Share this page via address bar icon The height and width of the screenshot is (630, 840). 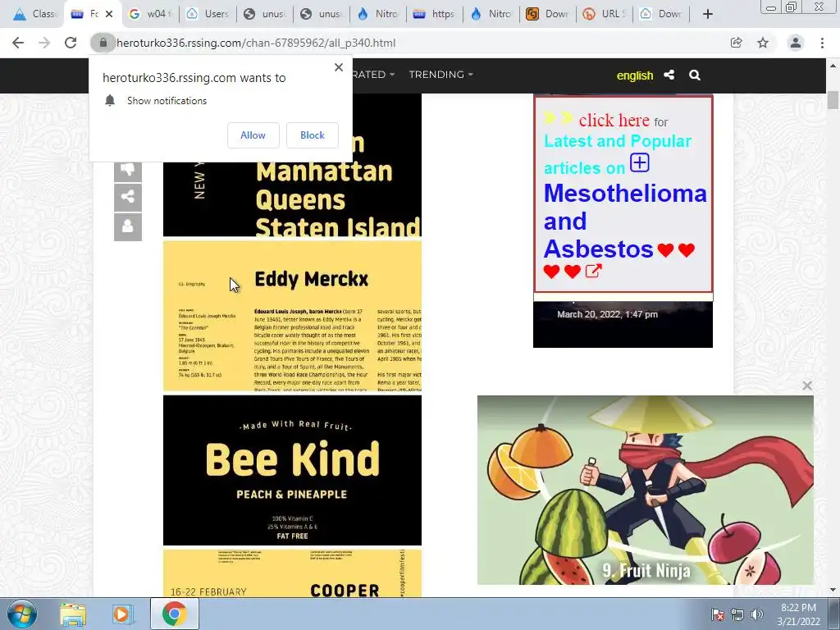click(x=736, y=43)
